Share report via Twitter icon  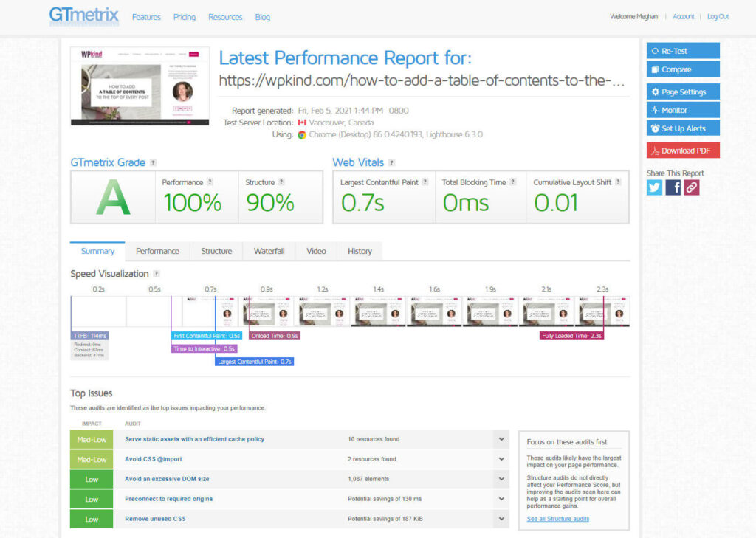654,187
